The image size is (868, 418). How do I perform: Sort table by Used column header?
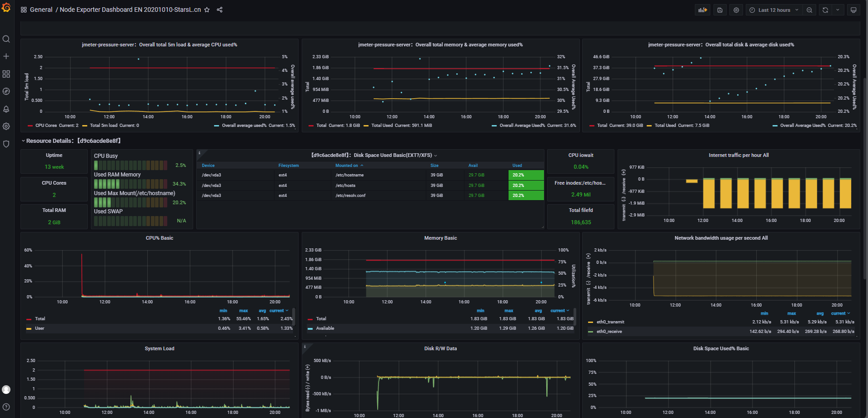[517, 166]
